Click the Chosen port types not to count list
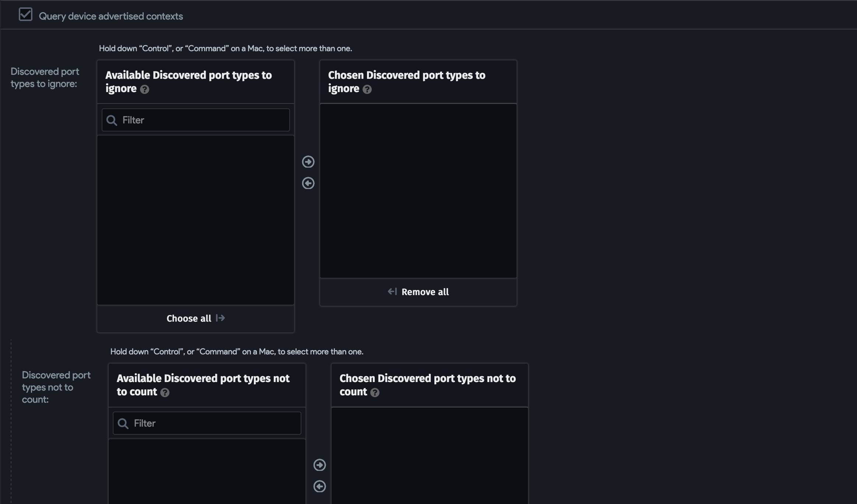This screenshot has width=857, height=504. coord(430,455)
